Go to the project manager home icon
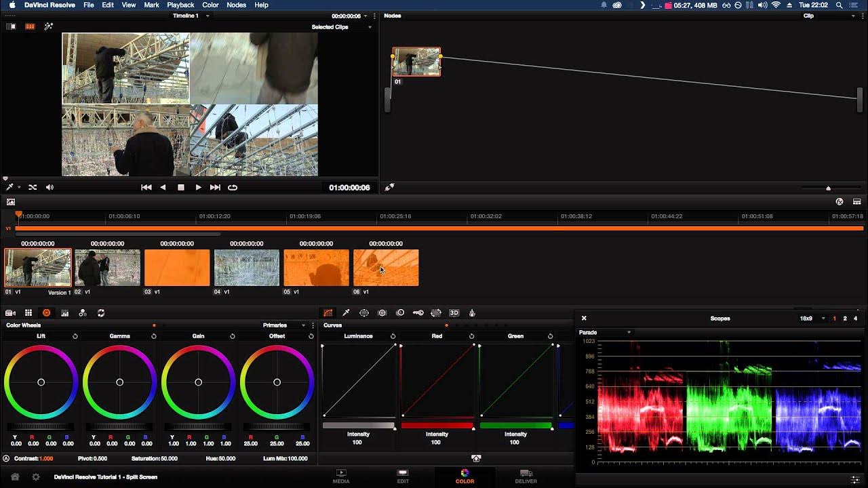 click(15, 477)
